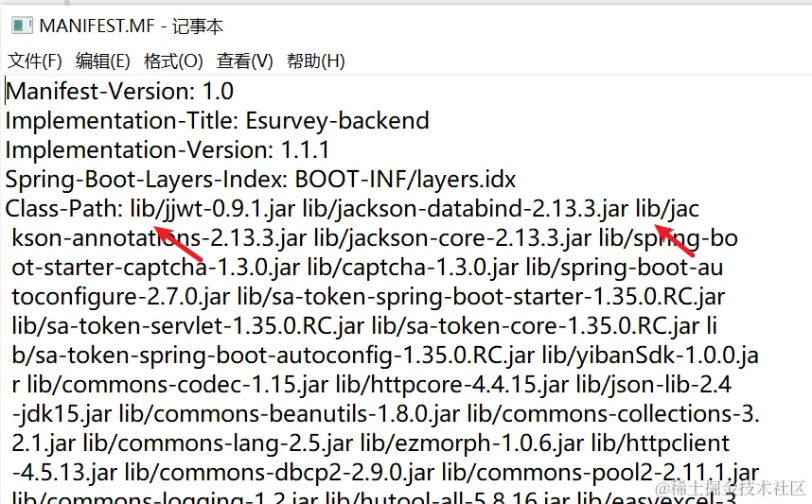Click the 'lib/commons-beanutils-1.8.0.jar' entry
This screenshot has height=504, width=812.
click(x=290, y=415)
